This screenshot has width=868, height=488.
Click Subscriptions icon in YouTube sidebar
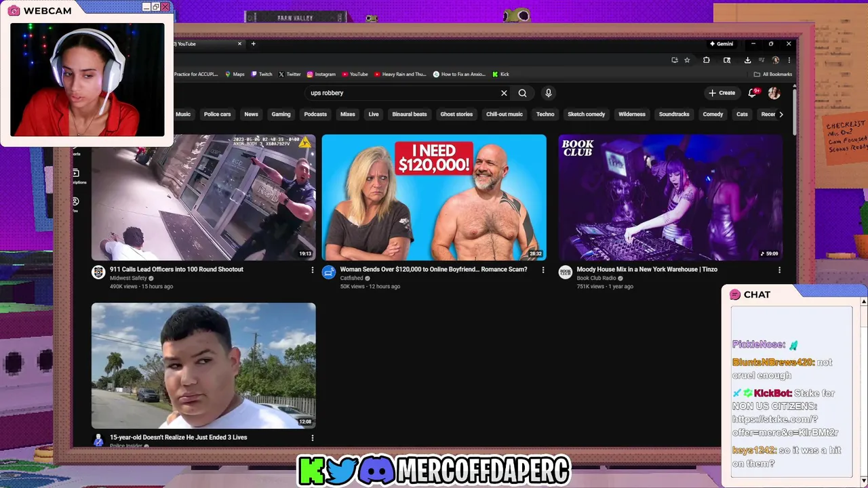[75, 173]
